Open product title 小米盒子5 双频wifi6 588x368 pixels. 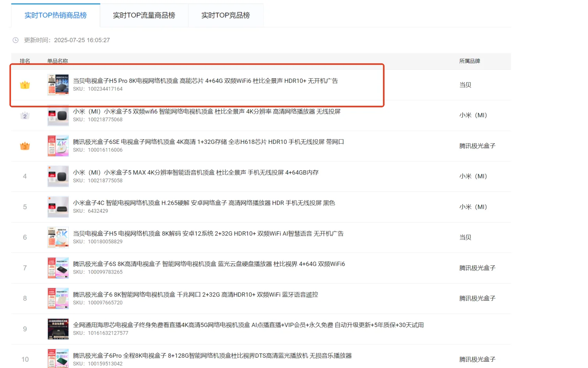coord(207,111)
